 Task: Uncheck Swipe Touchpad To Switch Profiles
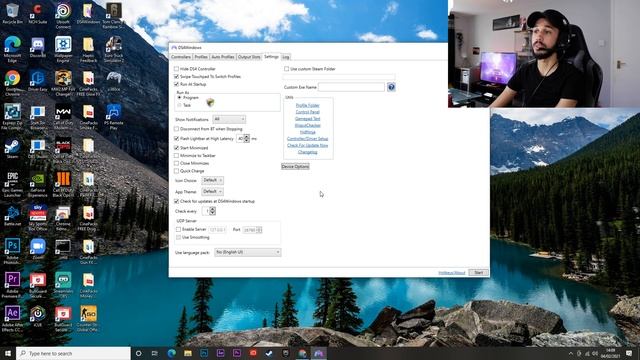(x=176, y=76)
